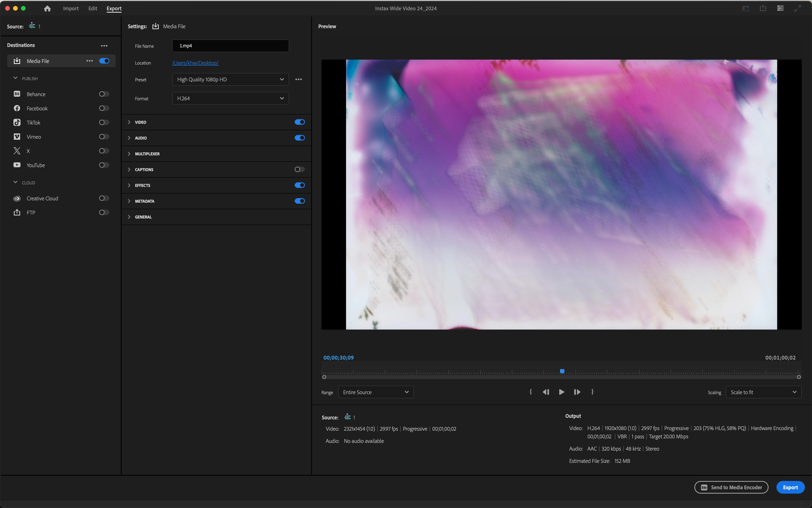The image size is (812, 508).
Task: Click the blue playhead on preview timeline
Action: click(x=562, y=371)
